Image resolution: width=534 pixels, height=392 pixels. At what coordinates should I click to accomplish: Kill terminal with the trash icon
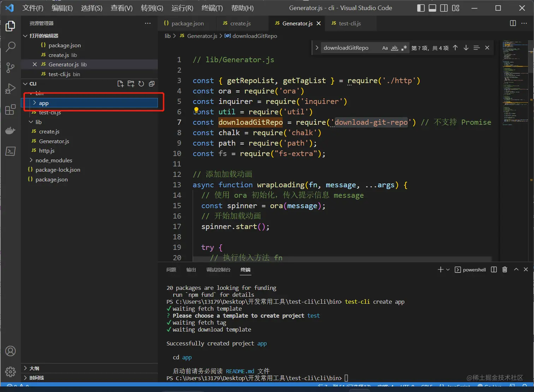point(505,269)
